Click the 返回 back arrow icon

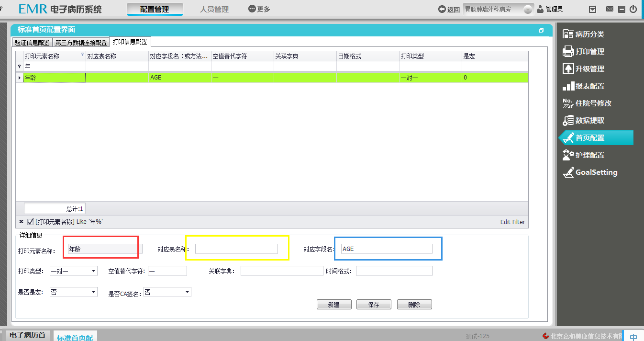[442, 9]
